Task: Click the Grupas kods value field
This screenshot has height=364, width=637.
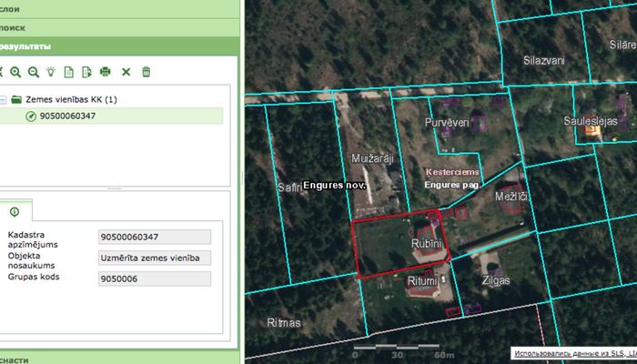Action: [154, 278]
